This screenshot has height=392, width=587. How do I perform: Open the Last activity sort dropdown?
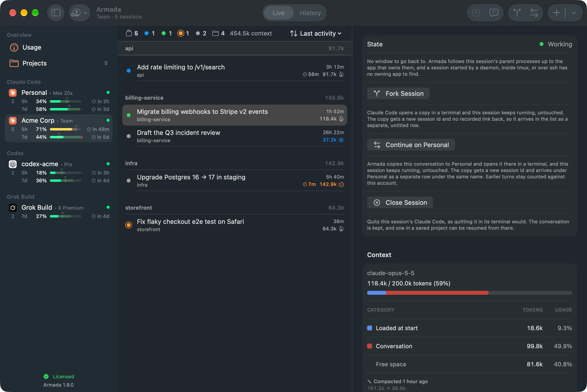pos(316,33)
